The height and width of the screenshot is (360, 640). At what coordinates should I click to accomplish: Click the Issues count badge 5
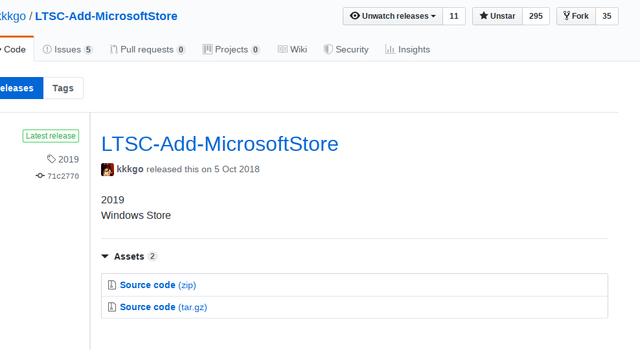coord(88,50)
